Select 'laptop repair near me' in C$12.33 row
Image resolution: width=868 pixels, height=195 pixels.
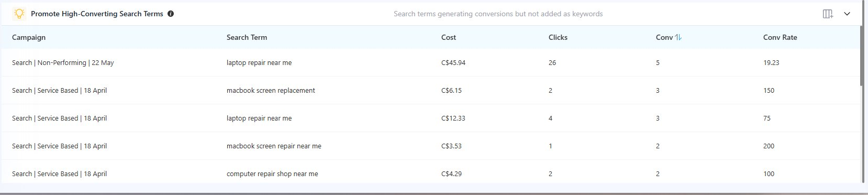(x=259, y=118)
